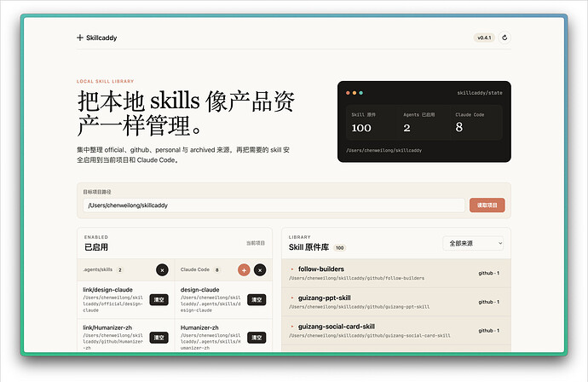The height and width of the screenshot is (382, 588).
Task: Click the 已启用 heading
Action: point(96,247)
